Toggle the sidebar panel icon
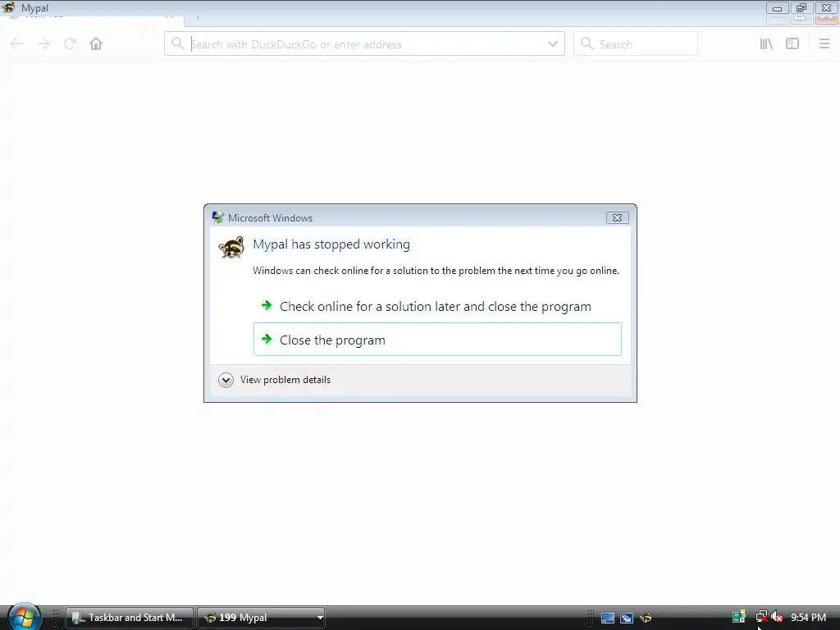Viewport: 840px width, 630px height. (x=792, y=44)
